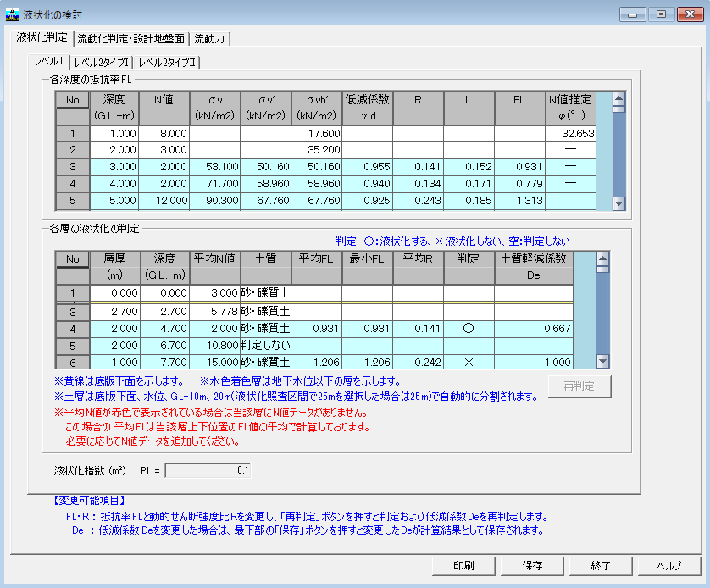Click the 保存 button

[532, 566]
